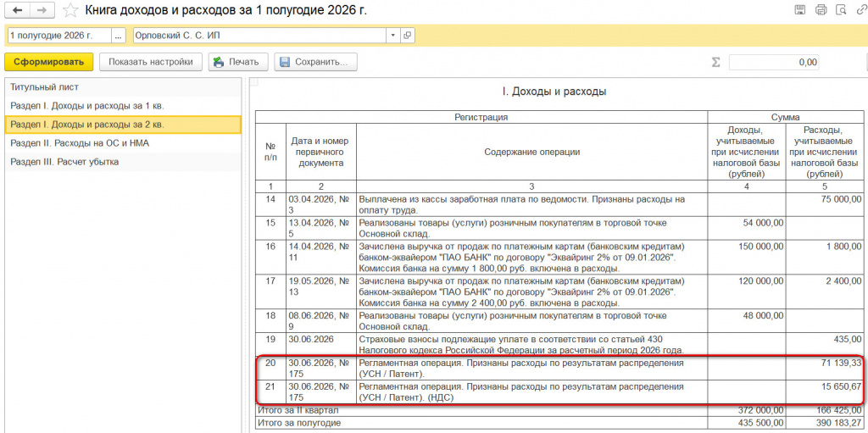This screenshot has width=868, height=433.
Task: Open Раздел II. Расходы на ОС и НМА
Action: tap(123, 143)
